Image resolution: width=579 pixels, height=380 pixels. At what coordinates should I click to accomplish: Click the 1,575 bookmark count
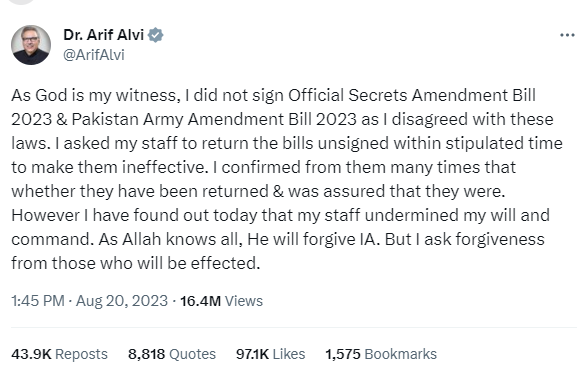343,354
